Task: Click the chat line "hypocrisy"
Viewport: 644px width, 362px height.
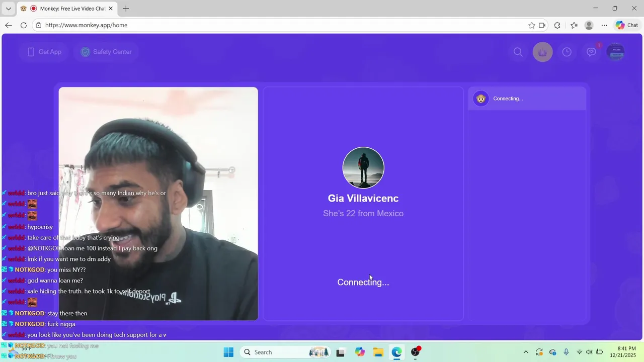Action: pos(40,227)
